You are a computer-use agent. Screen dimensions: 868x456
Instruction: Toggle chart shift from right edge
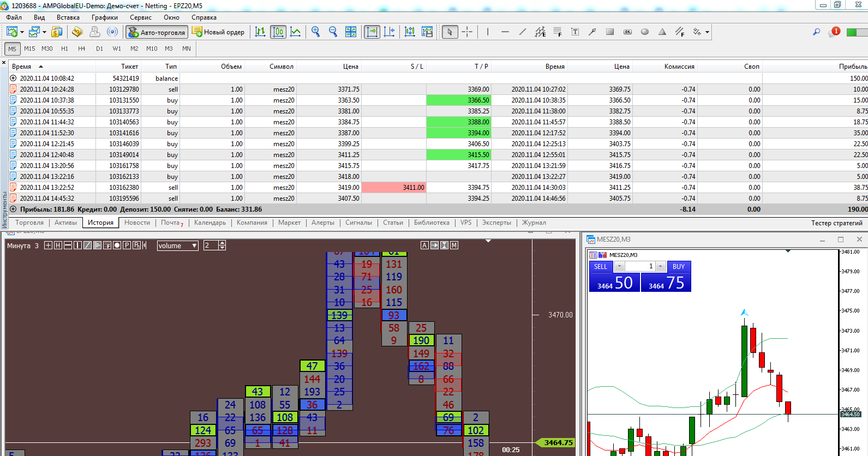point(390,32)
